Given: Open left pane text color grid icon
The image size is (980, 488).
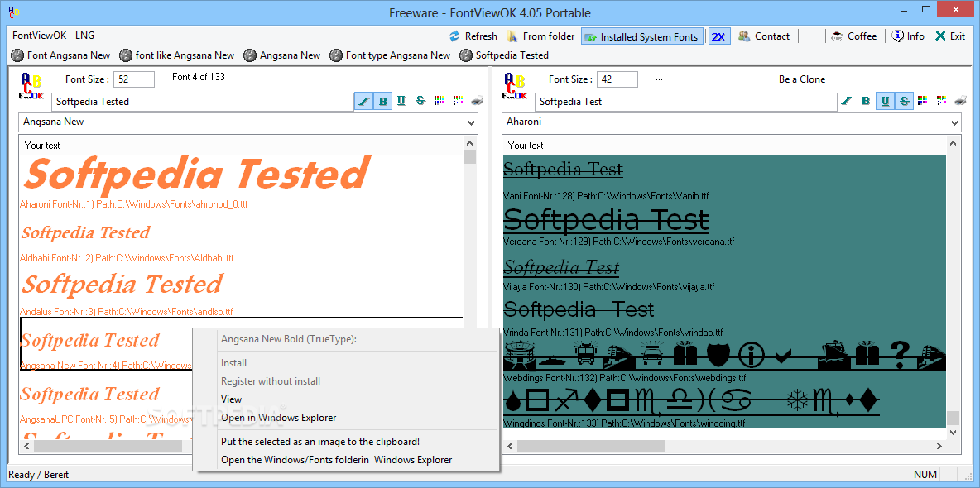Looking at the screenshot, I should 439,100.
